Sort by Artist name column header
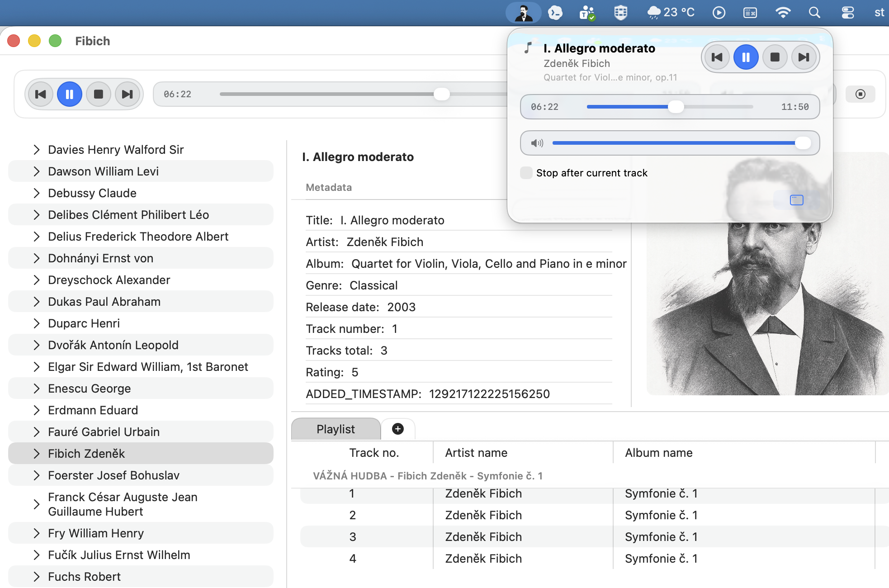The image size is (889, 588). click(x=476, y=453)
